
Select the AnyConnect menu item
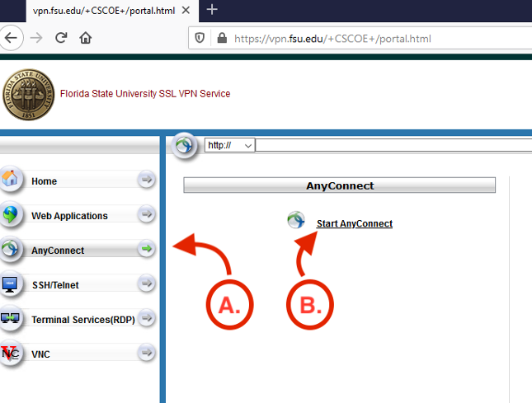pos(58,251)
